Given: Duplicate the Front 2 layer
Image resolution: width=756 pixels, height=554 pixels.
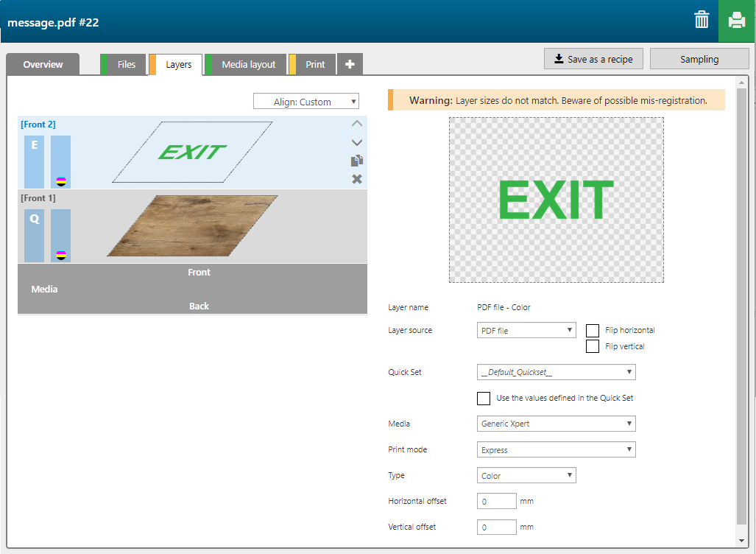Looking at the screenshot, I should [x=356, y=161].
